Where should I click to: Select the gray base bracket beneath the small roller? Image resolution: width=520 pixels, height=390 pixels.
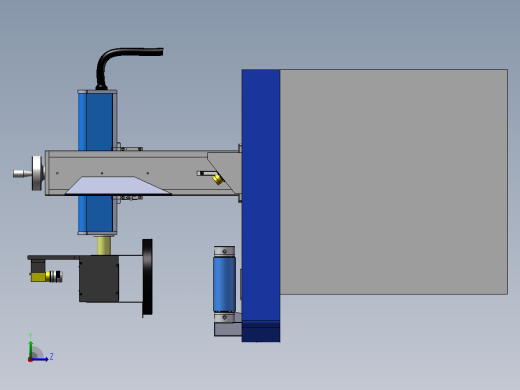click(x=228, y=329)
